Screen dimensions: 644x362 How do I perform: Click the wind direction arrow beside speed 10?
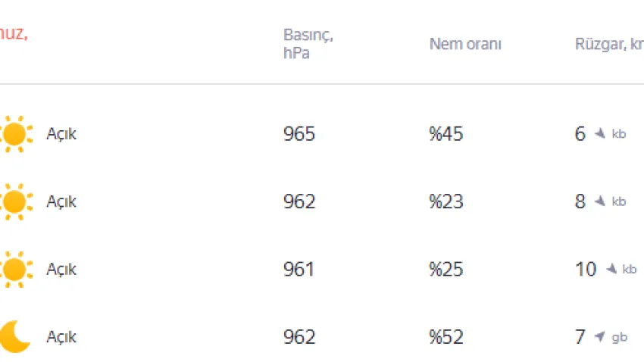[610, 269]
